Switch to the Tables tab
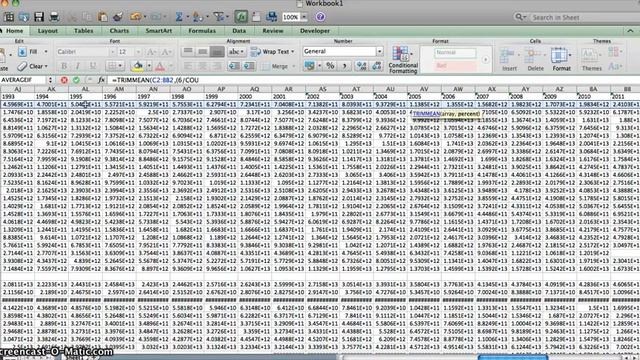The height and width of the screenshot is (360, 640). 83,31
